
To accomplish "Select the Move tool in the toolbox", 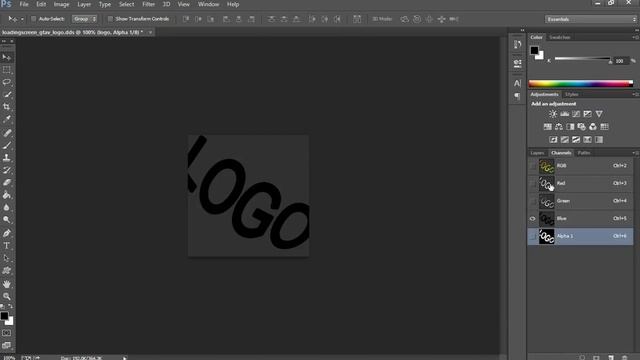I will click(7, 57).
